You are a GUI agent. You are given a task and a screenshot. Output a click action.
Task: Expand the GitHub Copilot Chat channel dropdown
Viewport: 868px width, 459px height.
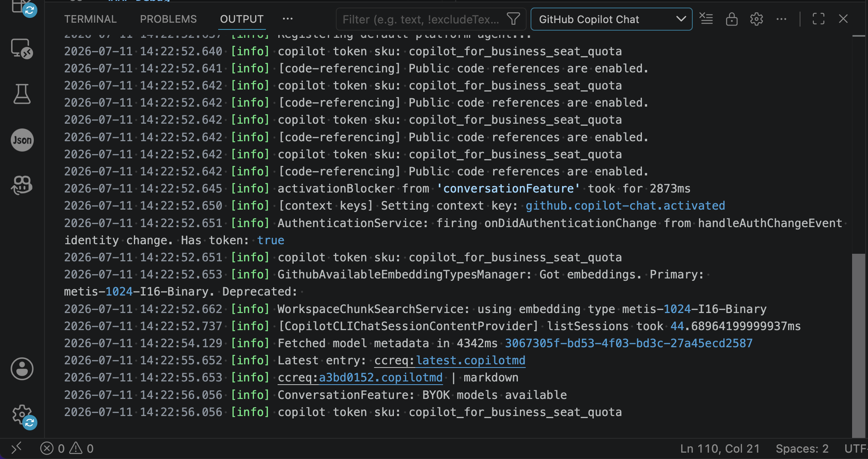point(611,19)
